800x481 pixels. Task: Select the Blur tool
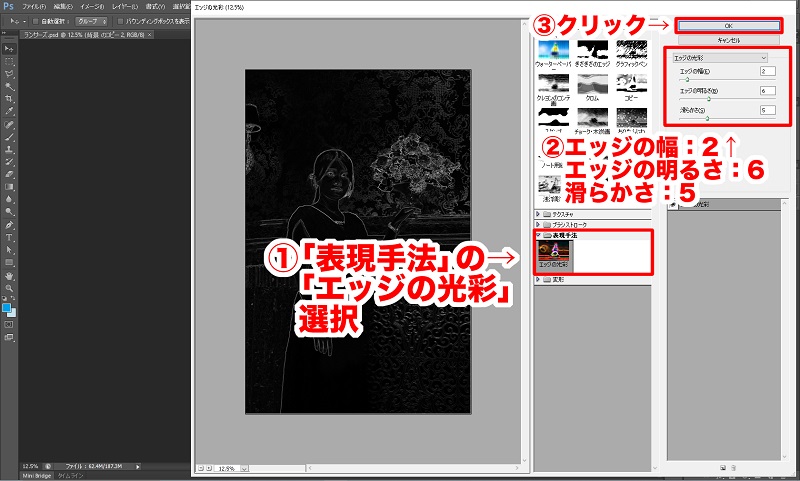(x=9, y=199)
